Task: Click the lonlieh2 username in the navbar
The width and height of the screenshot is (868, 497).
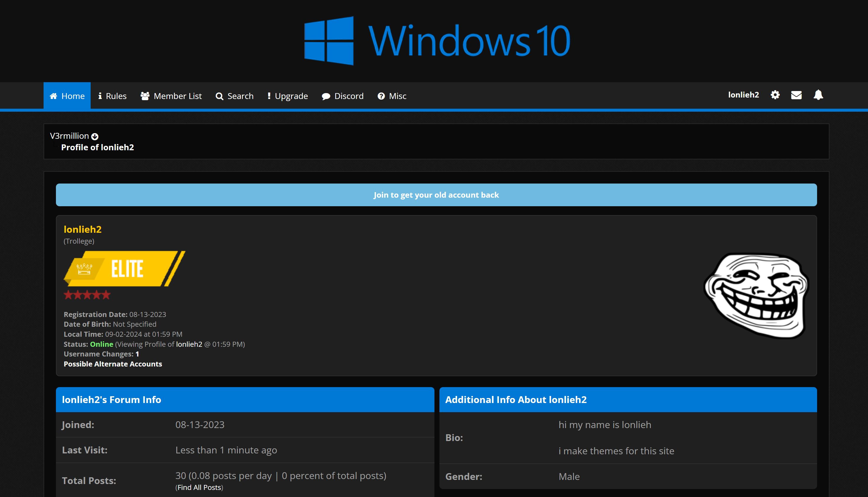Action: [743, 95]
